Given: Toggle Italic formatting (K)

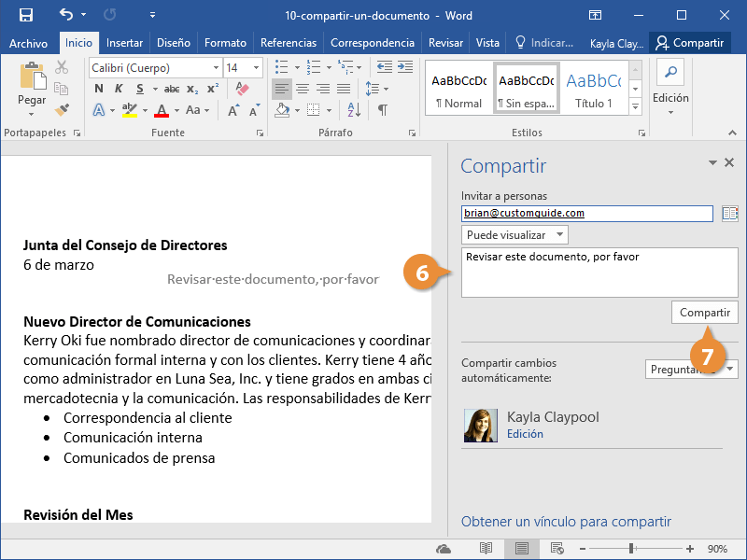Looking at the screenshot, I should (x=120, y=89).
